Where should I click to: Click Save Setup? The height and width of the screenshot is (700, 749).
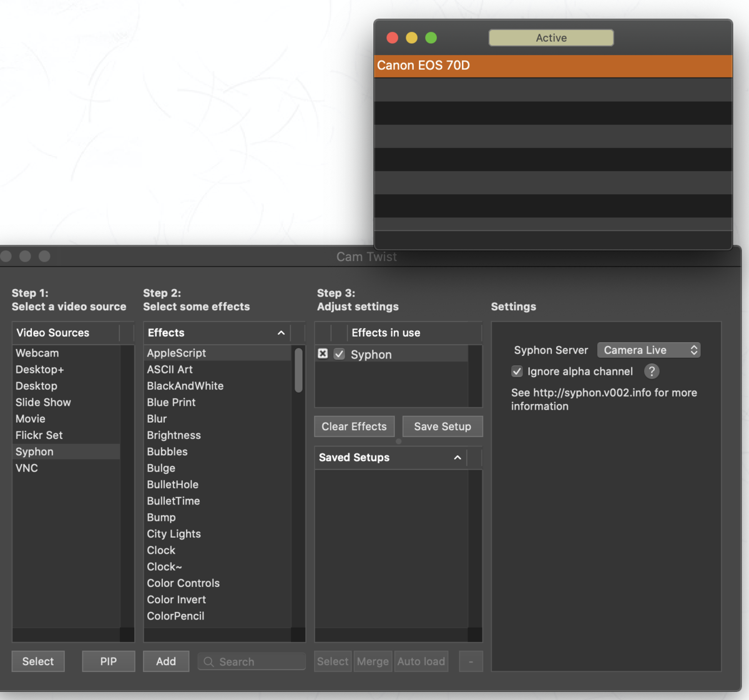click(x=443, y=426)
